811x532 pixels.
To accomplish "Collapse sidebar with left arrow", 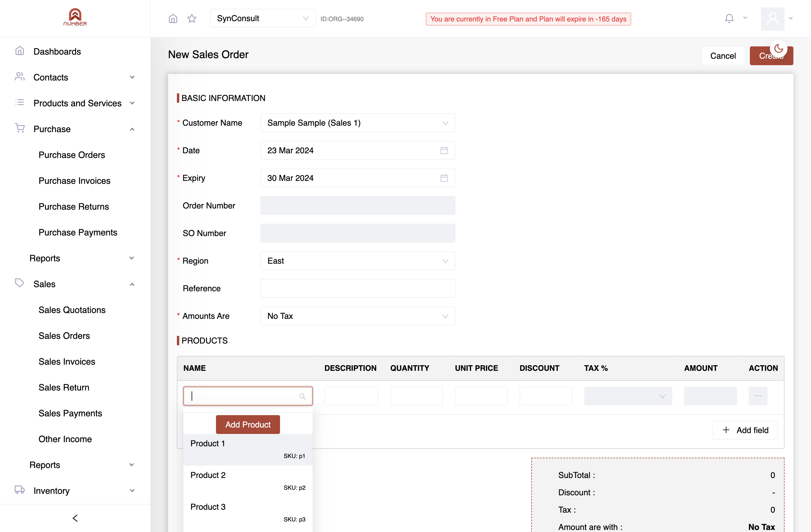I will (x=75, y=518).
